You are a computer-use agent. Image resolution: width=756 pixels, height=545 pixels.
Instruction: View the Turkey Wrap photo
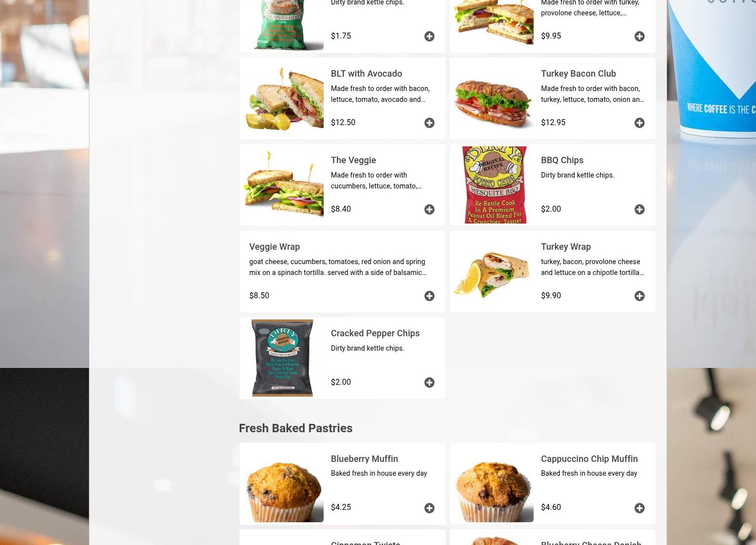coord(493,272)
